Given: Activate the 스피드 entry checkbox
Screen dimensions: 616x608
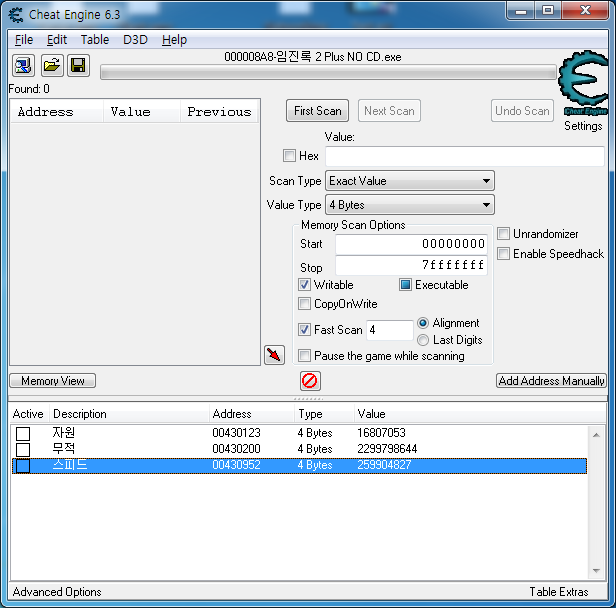Looking at the screenshot, I should (23, 466).
